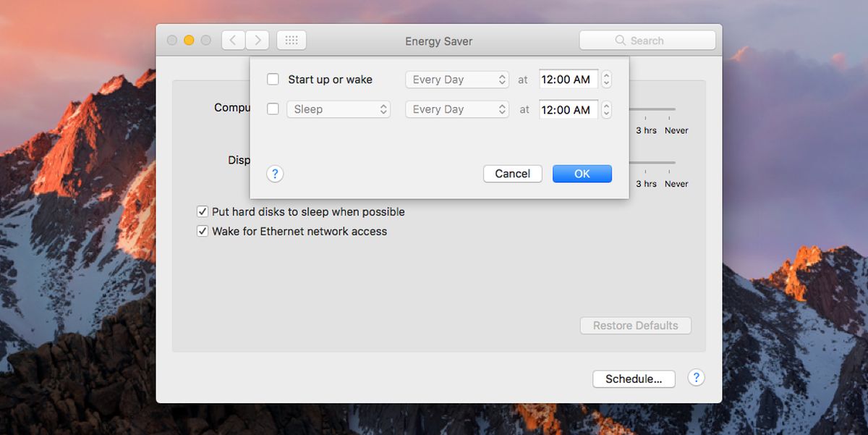This screenshot has height=435, width=868.
Task: Open help from the schedule sheet question mark
Action: pos(275,174)
